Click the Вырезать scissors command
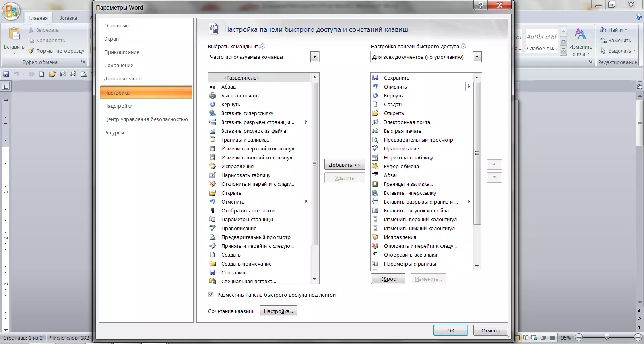 point(43,30)
